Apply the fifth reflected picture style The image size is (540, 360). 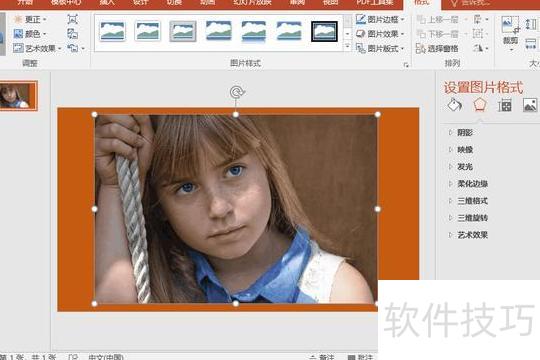point(254,31)
